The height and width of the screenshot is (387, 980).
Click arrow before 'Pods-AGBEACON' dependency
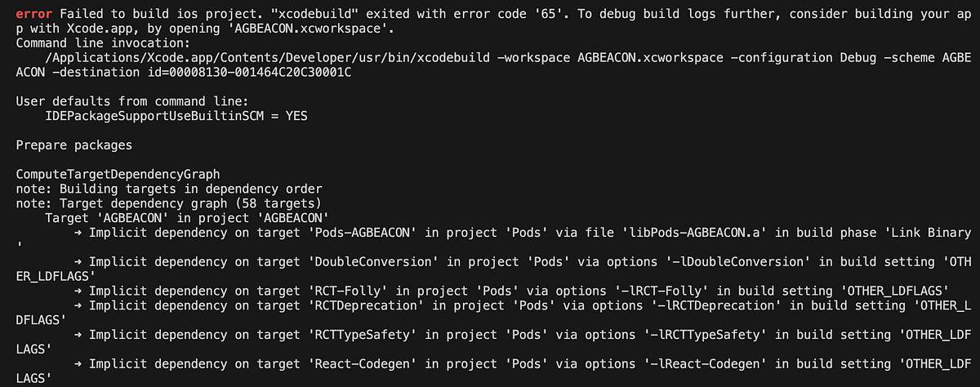[78, 234]
